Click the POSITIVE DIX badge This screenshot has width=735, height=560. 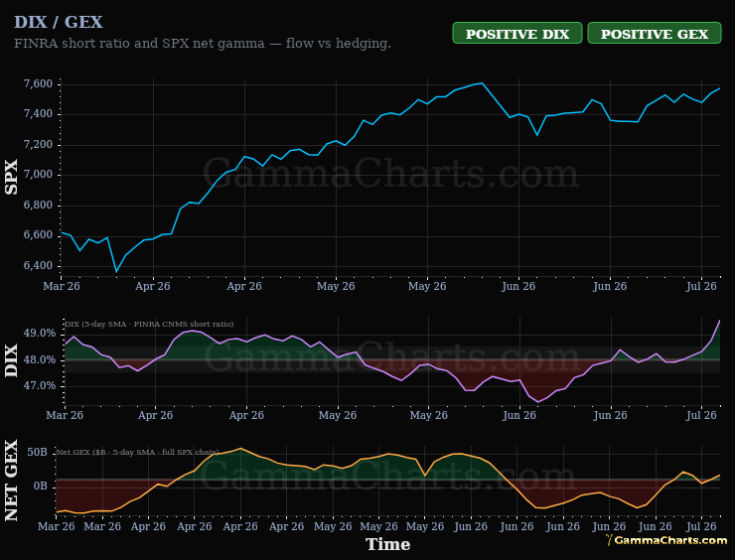[x=517, y=33]
